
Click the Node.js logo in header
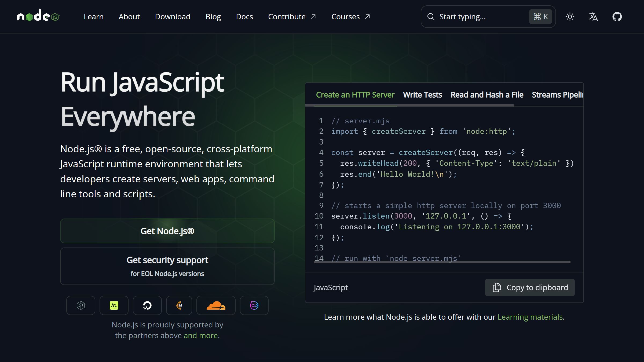click(x=38, y=16)
